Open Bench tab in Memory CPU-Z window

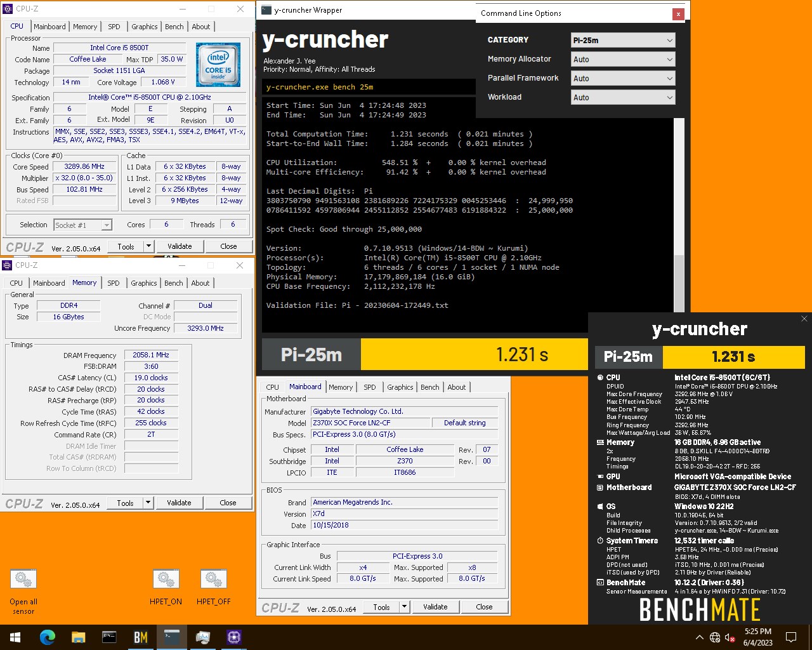pyautogui.click(x=174, y=283)
